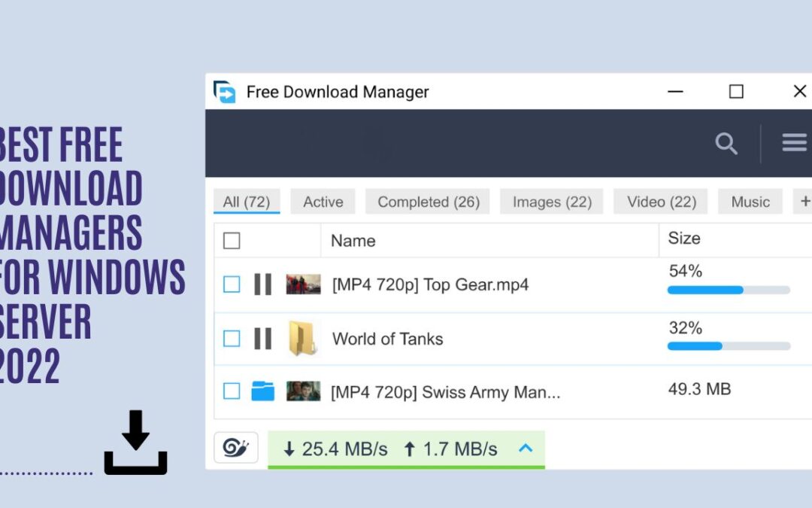Switch to the Completed (26) tab
The height and width of the screenshot is (508, 812).
click(x=429, y=201)
